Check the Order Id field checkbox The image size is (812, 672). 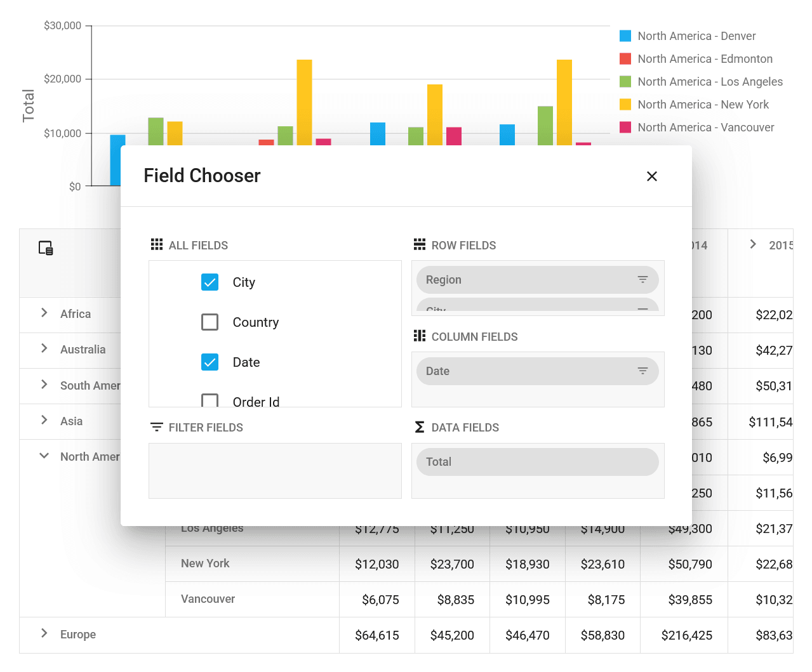pos(210,401)
